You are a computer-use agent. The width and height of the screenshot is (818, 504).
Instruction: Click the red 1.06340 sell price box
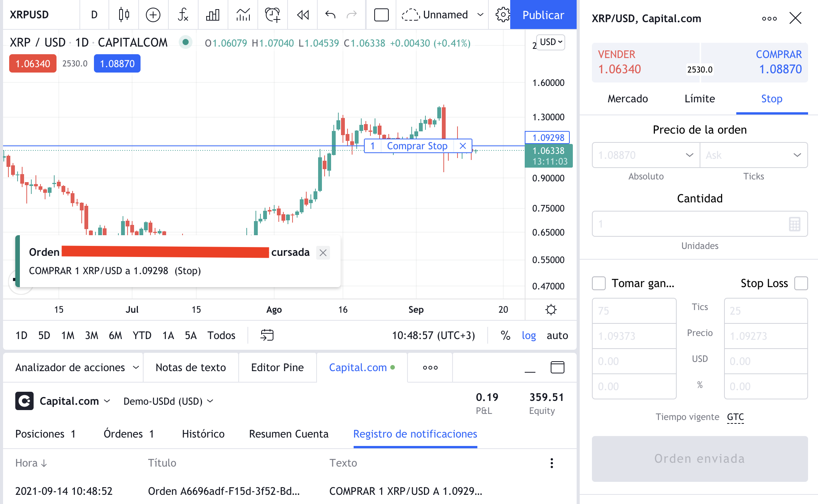coord(33,64)
